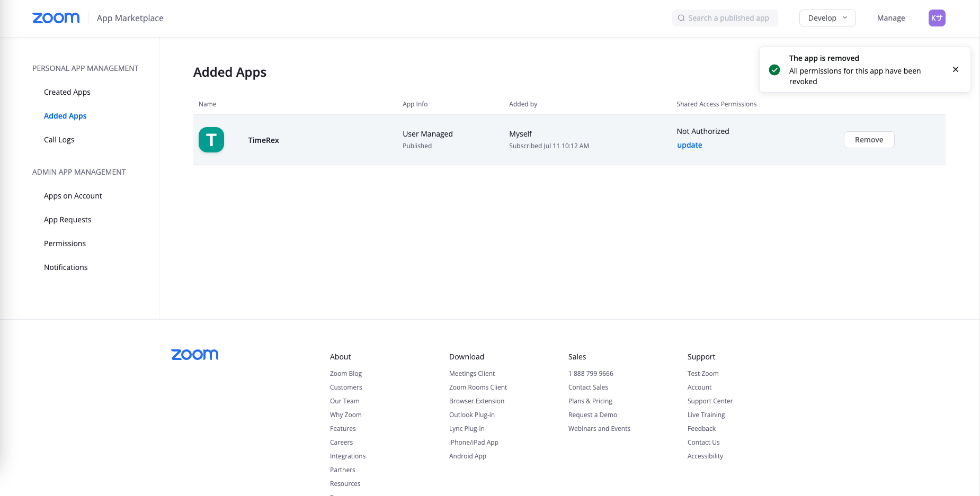Viewport: 980px width, 496px height.
Task: Expand the Develop dropdown
Action: click(x=827, y=18)
